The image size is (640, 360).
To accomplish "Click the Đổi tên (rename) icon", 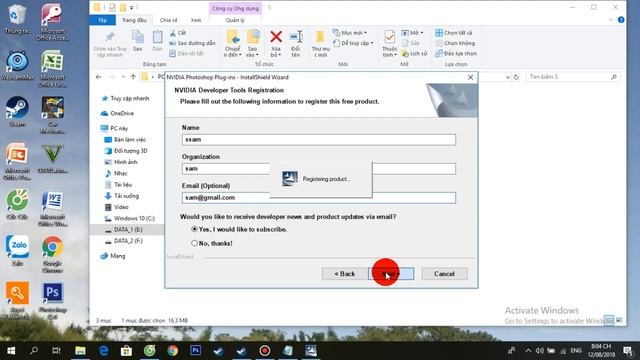I will click(x=296, y=37).
